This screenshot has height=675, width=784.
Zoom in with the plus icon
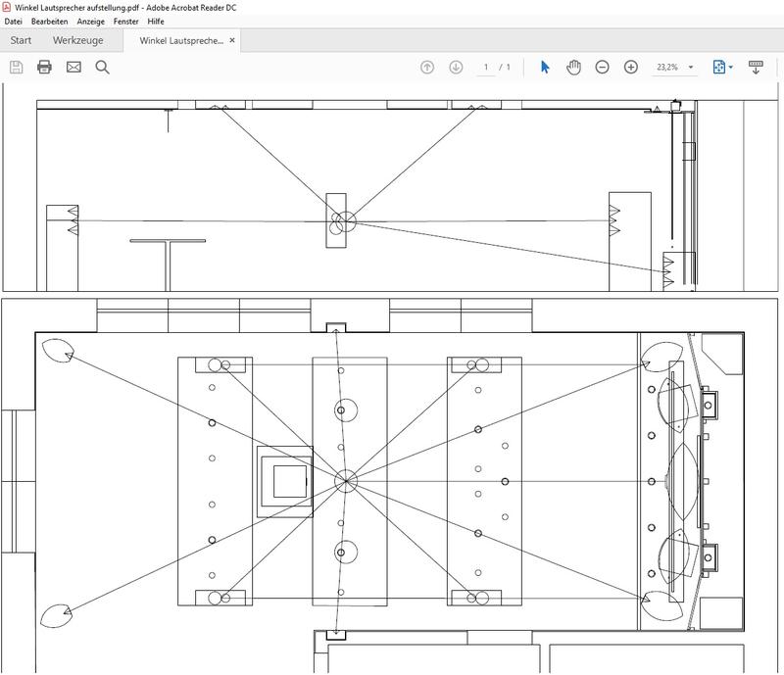[x=631, y=67]
